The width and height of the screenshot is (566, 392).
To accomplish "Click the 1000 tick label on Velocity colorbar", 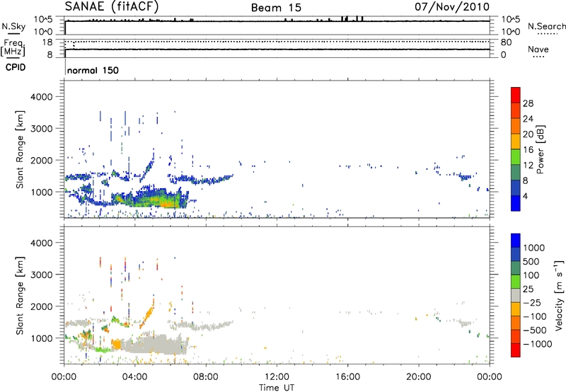I will click(534, 248).
